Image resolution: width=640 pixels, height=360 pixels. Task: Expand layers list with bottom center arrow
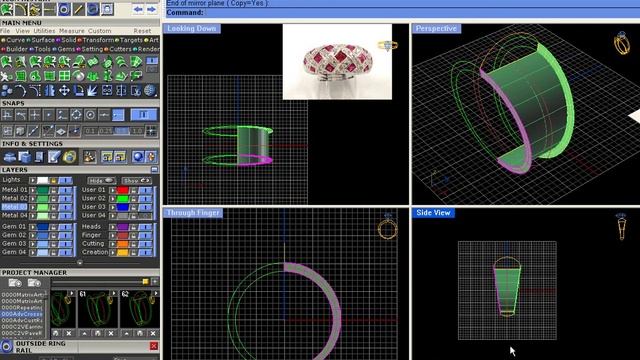click(x=80, y=262)
